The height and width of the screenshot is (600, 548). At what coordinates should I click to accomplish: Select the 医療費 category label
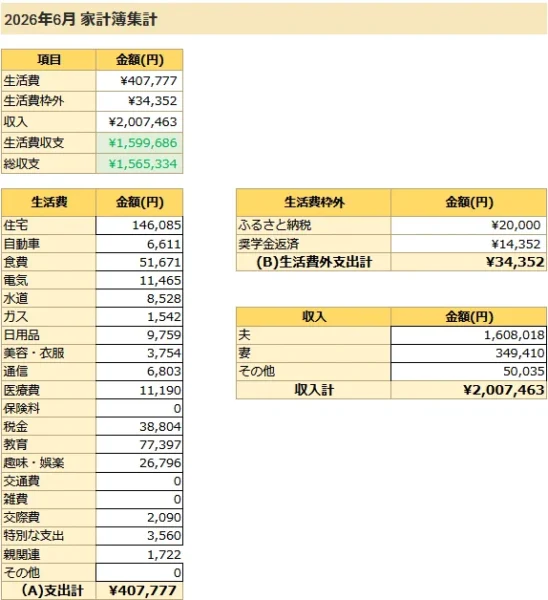pos(49,390)
